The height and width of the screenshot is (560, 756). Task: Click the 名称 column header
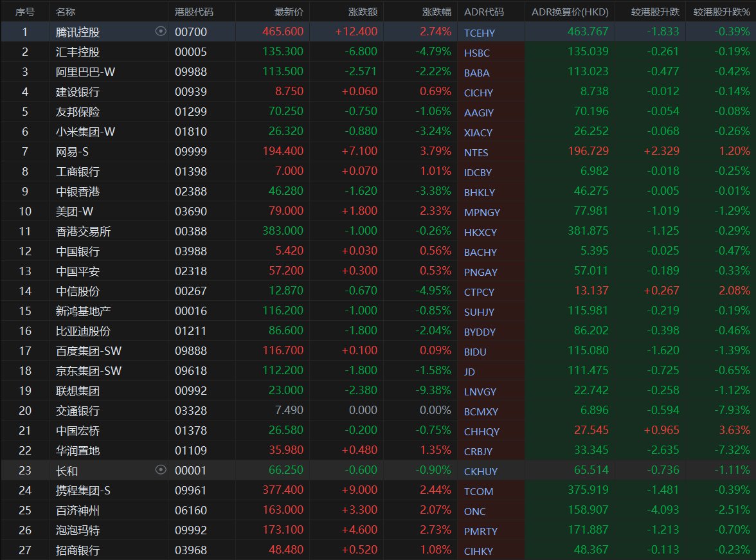(x=65, y=12)
